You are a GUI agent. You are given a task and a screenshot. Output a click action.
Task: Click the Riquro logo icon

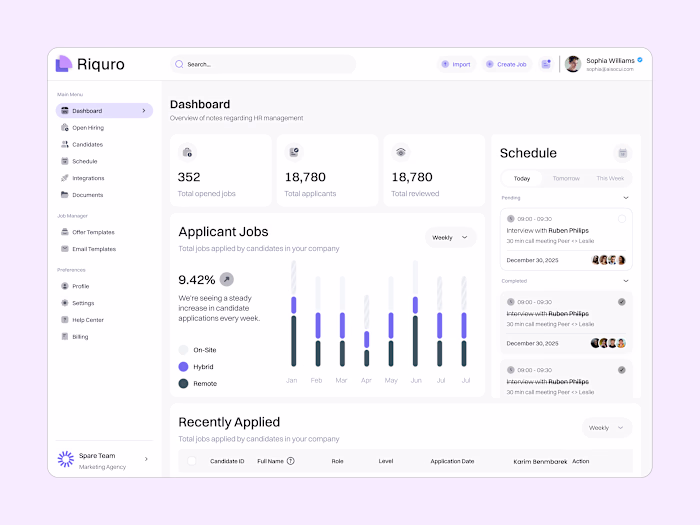[x=63, y=64]
